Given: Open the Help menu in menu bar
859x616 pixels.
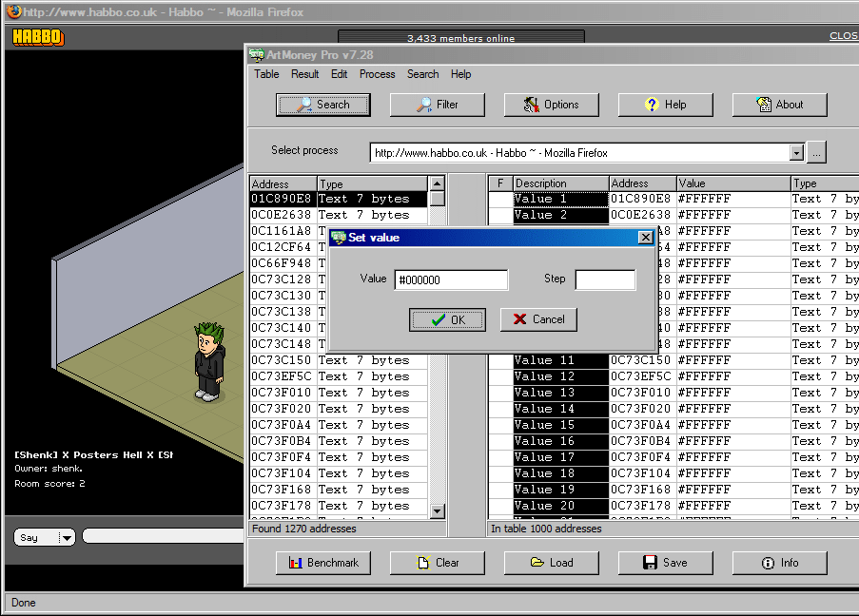Looking at the screenshot, I should click(x=460, y=74).
